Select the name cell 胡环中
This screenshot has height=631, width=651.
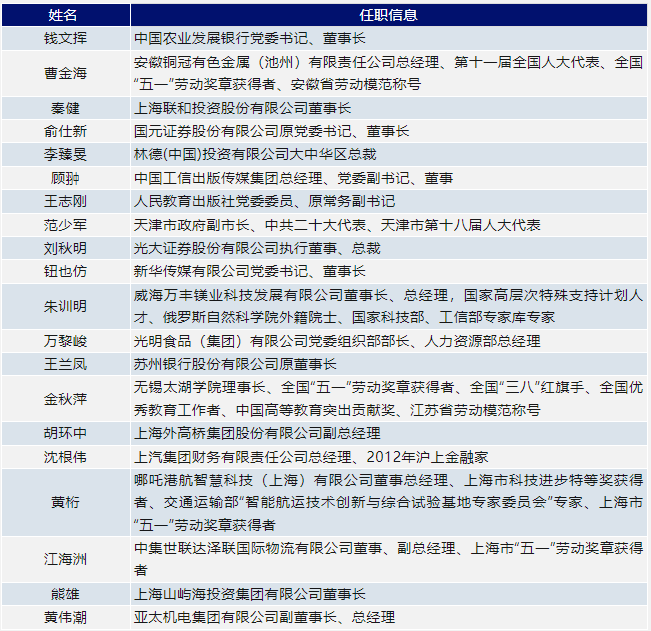coord(66,434)
